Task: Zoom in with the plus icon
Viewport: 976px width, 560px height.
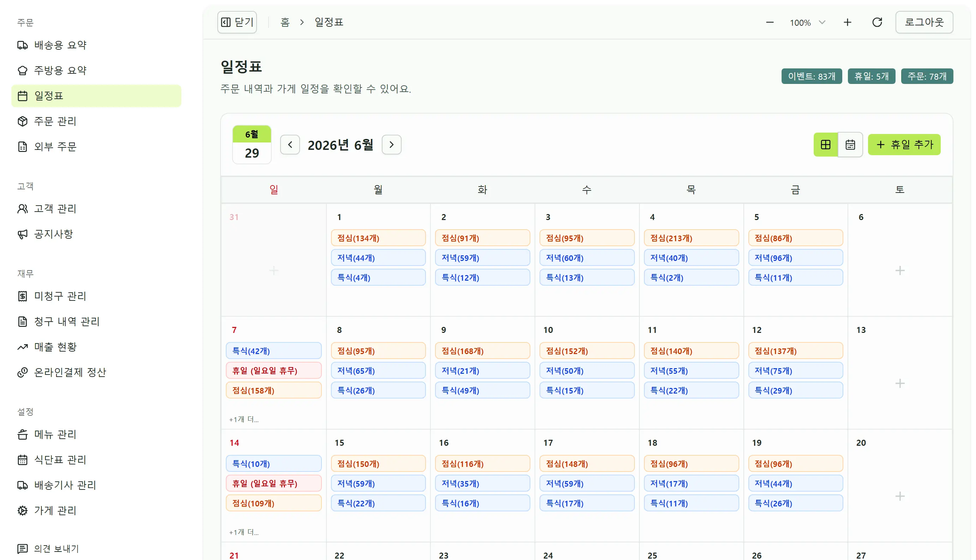Action: coord(848,22)
